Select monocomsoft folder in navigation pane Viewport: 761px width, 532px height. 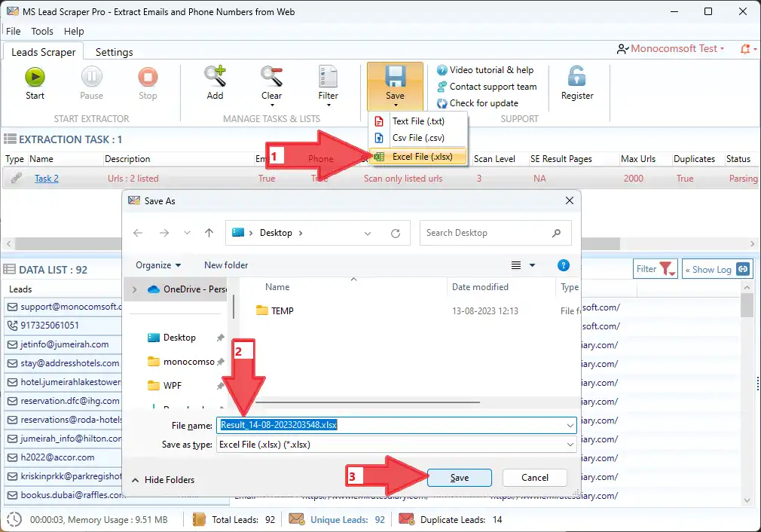[188, 362]
